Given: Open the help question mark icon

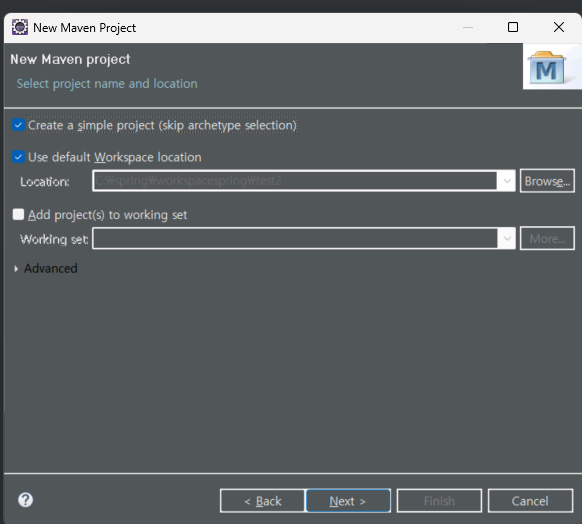Looking at the screenshot, I should pos(26,500).
